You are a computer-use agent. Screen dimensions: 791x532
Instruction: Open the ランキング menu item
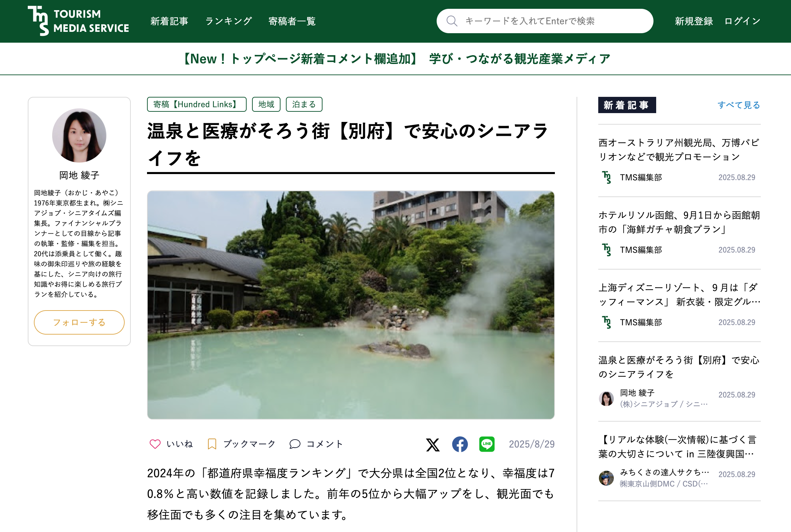[228, 21]
